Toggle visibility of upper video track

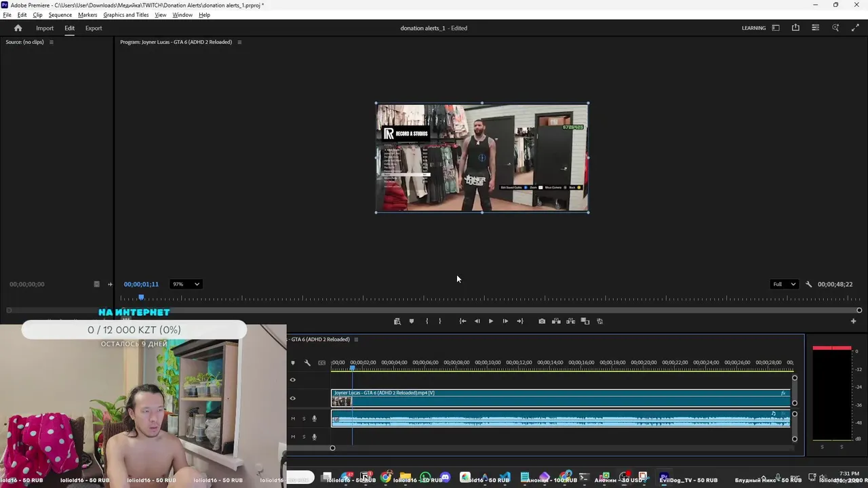[293, 380]
